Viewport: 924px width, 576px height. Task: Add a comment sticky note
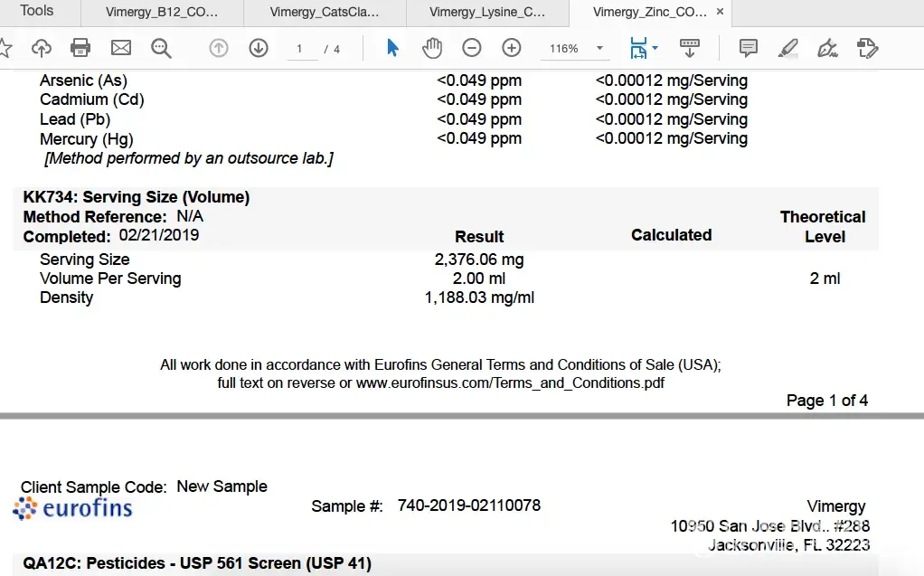click(x=749, y=48)
